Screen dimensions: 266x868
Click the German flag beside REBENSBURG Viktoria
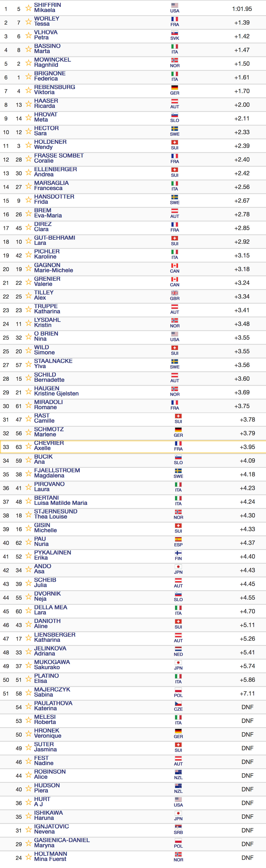click(174, 88)
